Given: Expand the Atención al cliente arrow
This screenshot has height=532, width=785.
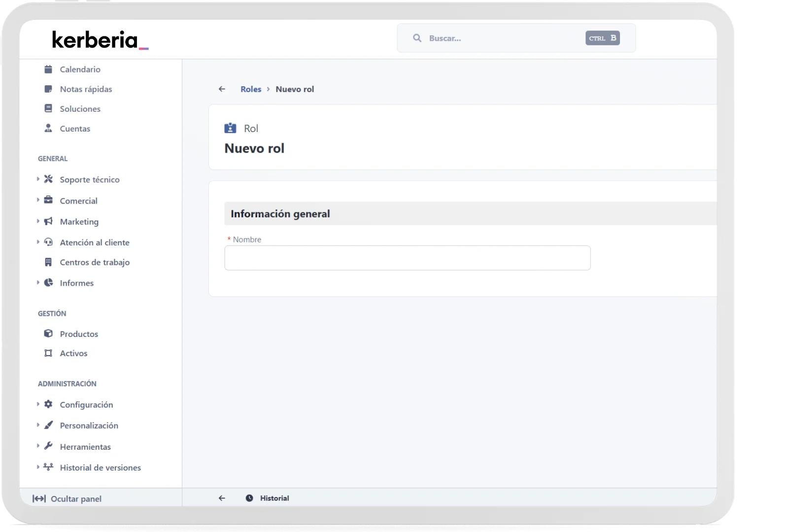Looking at the screenshot, I should (x=38, y=242).
